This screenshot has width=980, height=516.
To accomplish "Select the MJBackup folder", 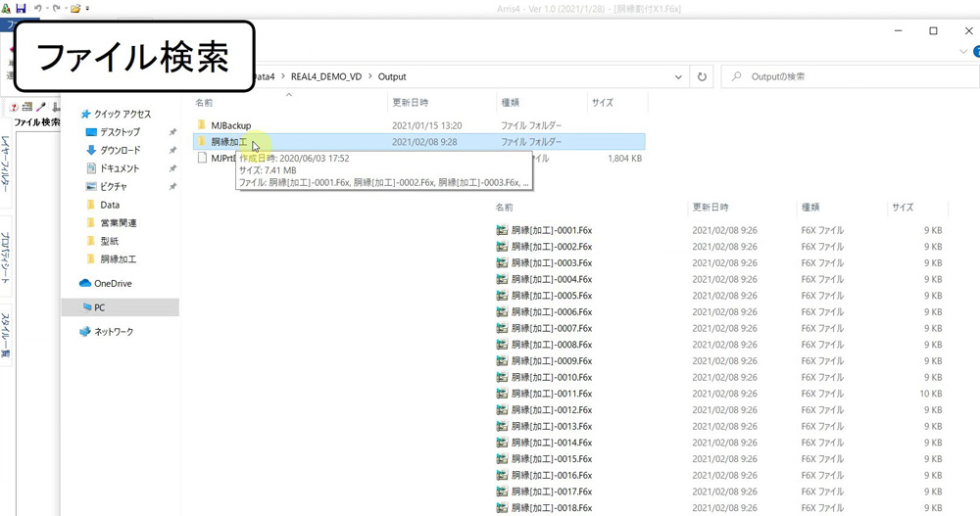I will click(x=230, y=125).
